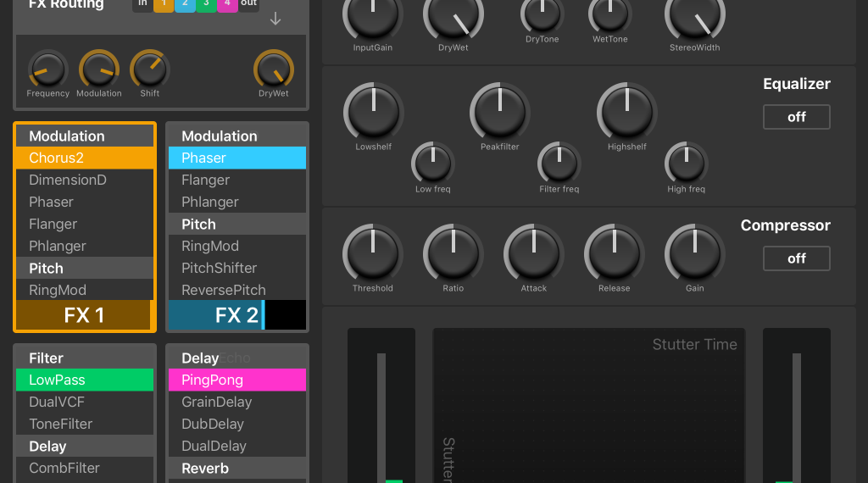Select the blue routing block 2
868x483 pixels.
point(185,4)
